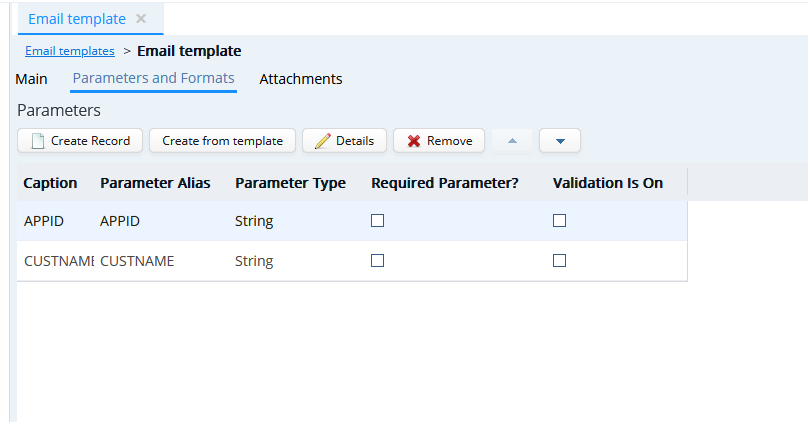Click the red X Remove icon
808x422 pixels.
tap(414, 141)
